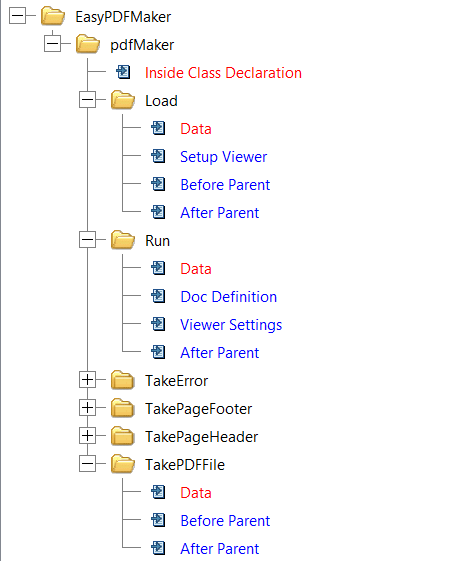Click embed icon next to Viewer Settings
This screenshot has width=464, height=561.
pos(158,325)
